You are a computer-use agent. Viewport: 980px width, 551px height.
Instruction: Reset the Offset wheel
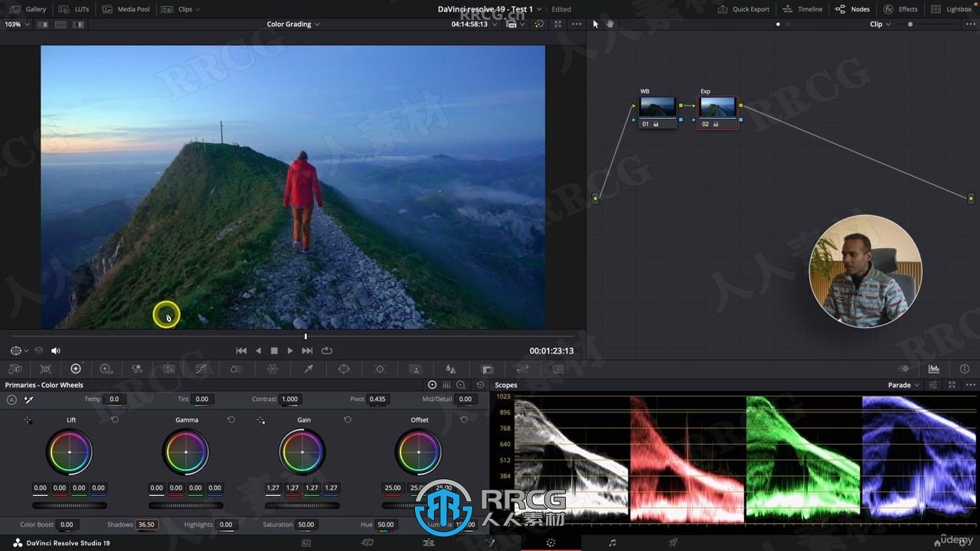pyautogui.click(x=464, y=420)
